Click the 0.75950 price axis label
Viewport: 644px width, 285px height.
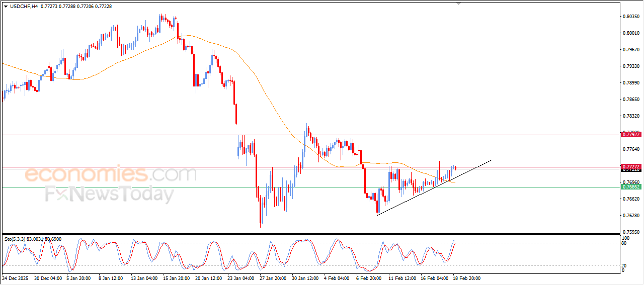coord(631,232)
